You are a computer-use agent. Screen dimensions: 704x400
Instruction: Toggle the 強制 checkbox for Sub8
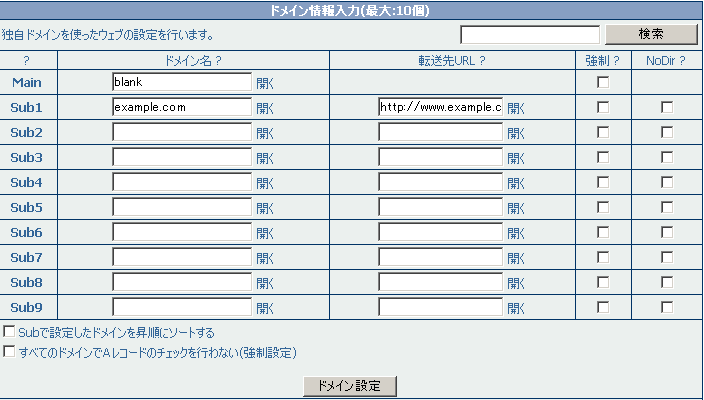click(x=603, y=282)
